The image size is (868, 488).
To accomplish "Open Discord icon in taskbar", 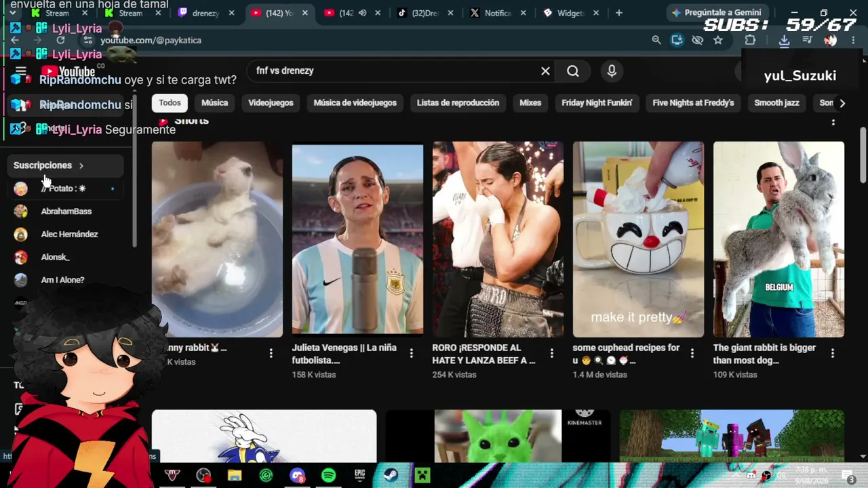I will [297, 475].
